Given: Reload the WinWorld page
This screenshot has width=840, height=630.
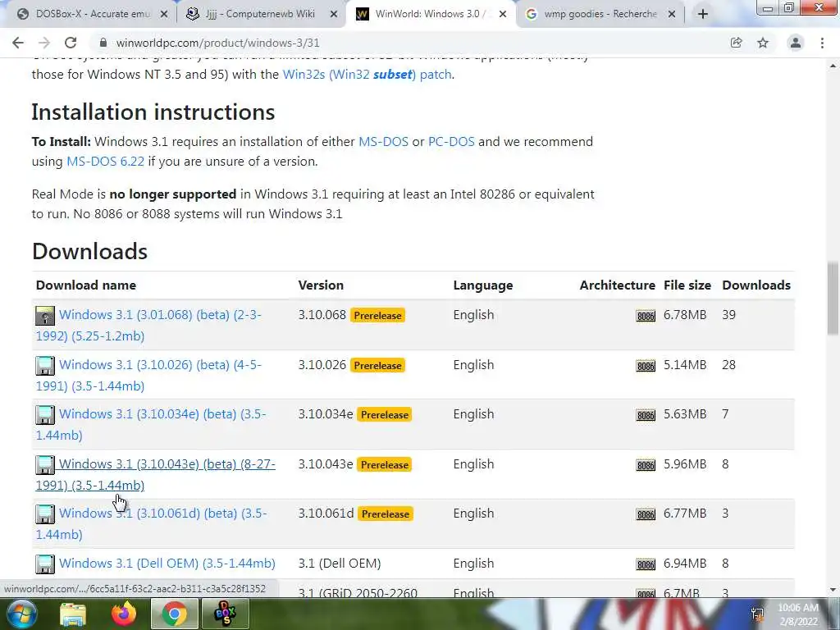Looking at the screenshot, I should tap(71, 43).
